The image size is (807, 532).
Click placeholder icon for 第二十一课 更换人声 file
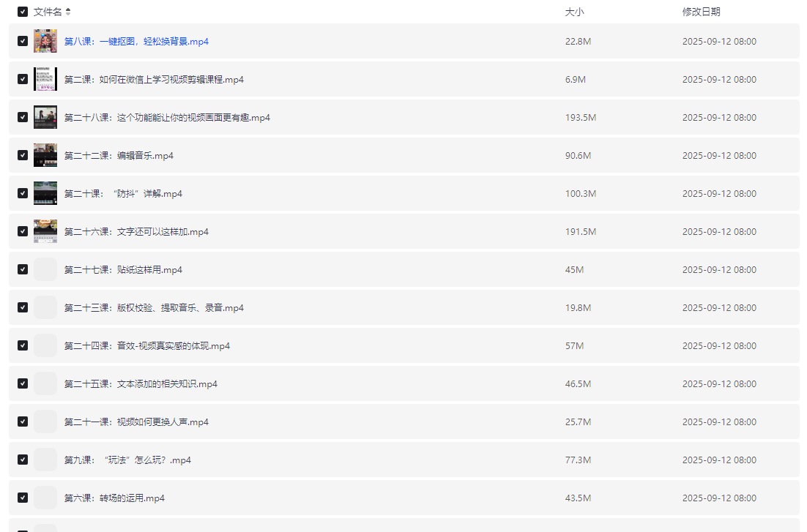click(x=45, y=422)
